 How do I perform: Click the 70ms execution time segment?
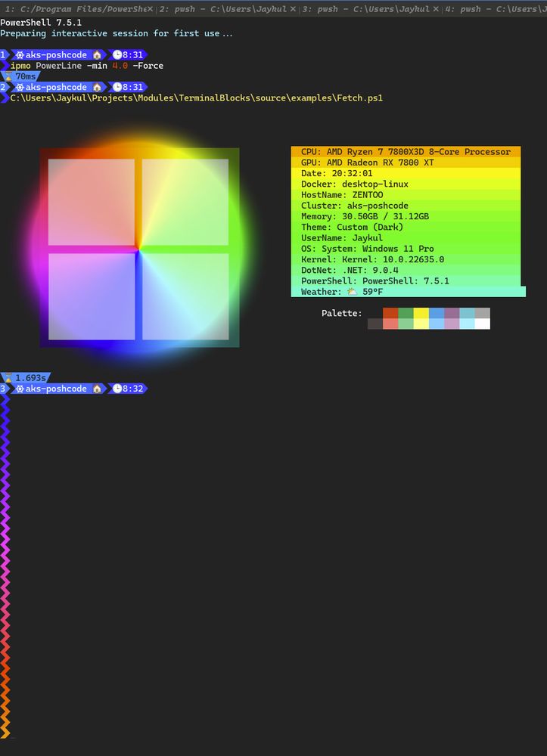tap(21, 76)
